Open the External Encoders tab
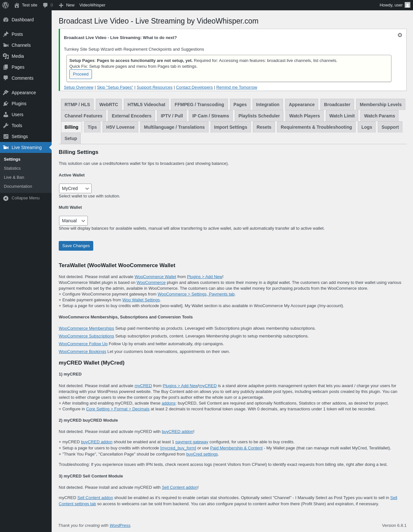The height and width of the screenshot is (532, 413). [x=132, y=116]
